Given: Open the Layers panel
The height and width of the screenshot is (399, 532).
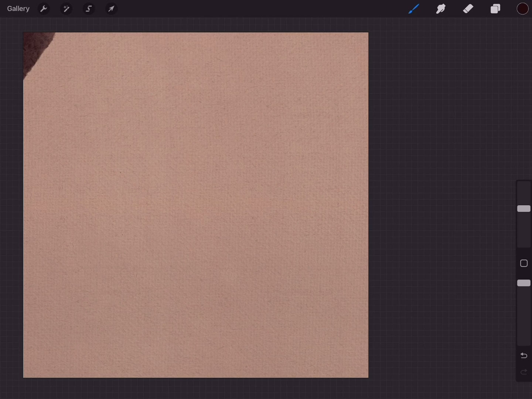Looking at the screenshot, I should pyautogui.click(x=495, y=8).
